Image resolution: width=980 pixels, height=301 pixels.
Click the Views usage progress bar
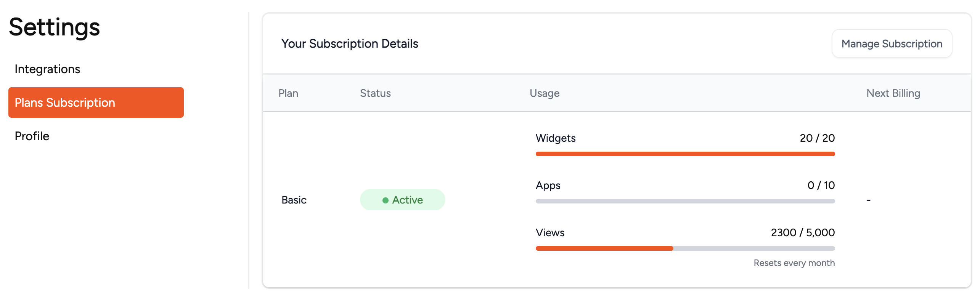click(685, 248)
